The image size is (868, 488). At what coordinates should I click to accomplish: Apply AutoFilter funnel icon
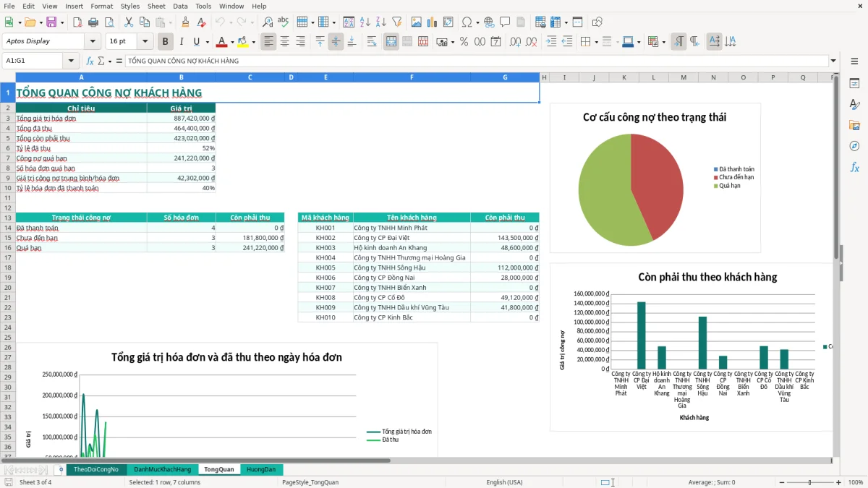point(397,22)
